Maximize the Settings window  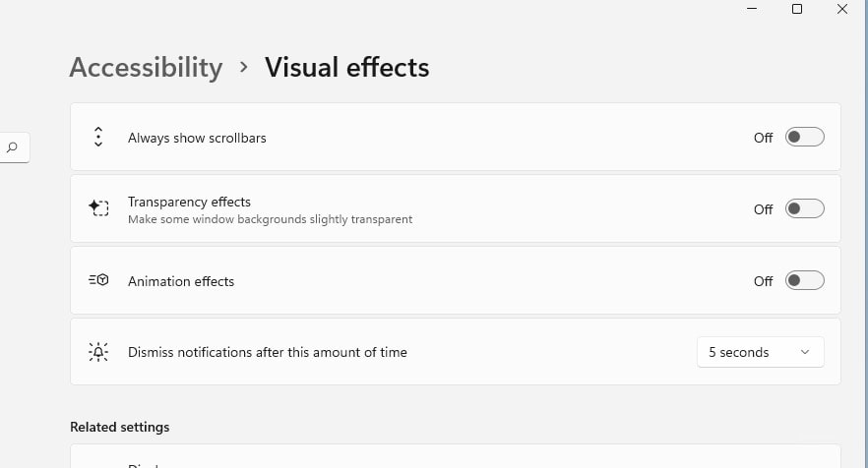[797, 9]
